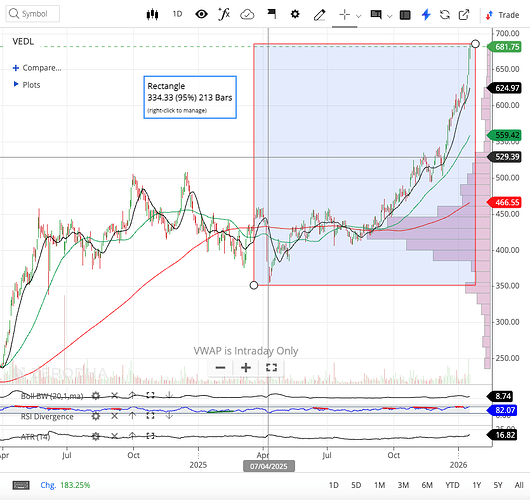Select the YTD range
530x500 pixels.
[x=452, y=485]
